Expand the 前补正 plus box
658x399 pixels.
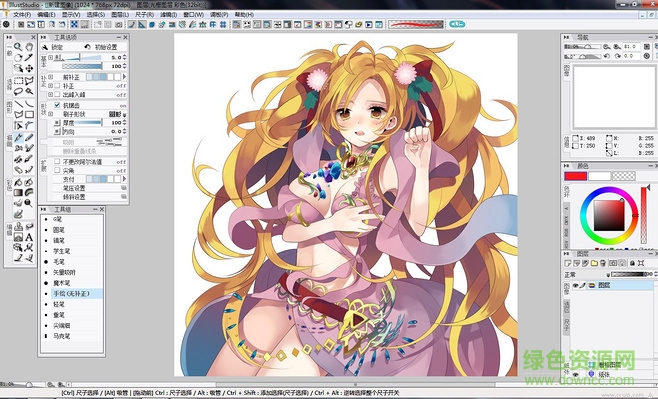point(50,77)
